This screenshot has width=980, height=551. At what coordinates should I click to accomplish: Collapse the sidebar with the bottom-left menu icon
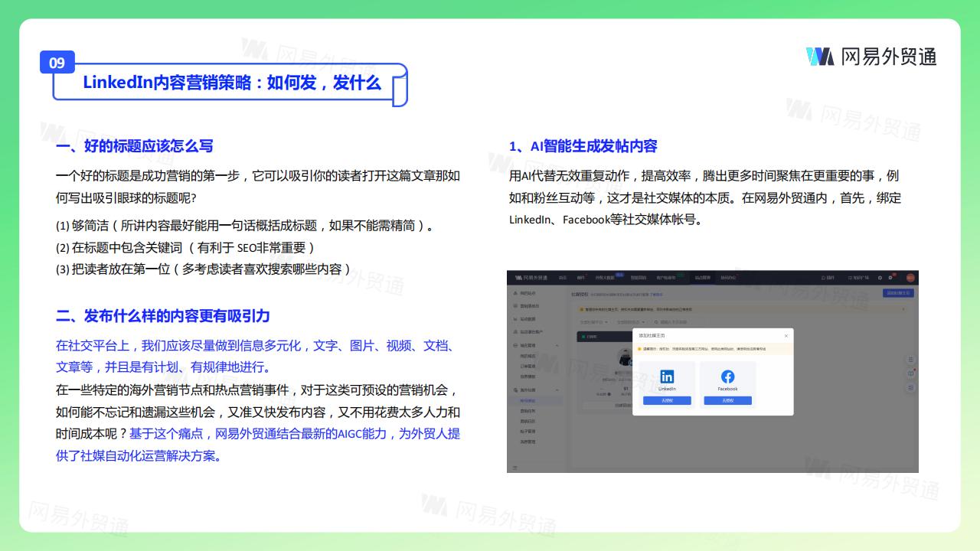pos(515,468)
